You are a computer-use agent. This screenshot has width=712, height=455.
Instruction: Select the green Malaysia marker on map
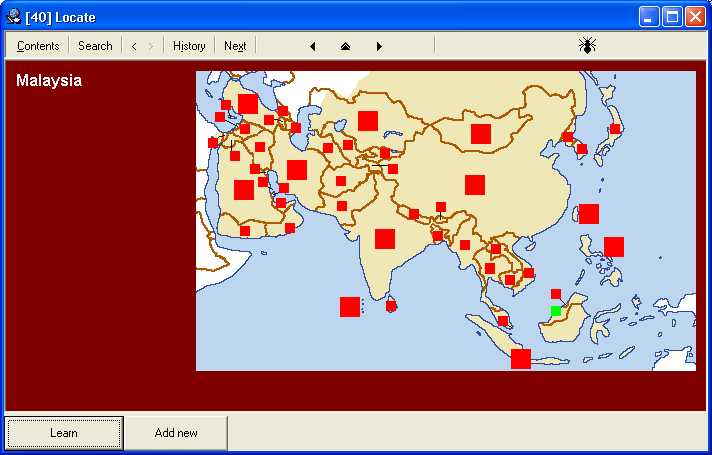pyautogui.click(x=556, y=311)
